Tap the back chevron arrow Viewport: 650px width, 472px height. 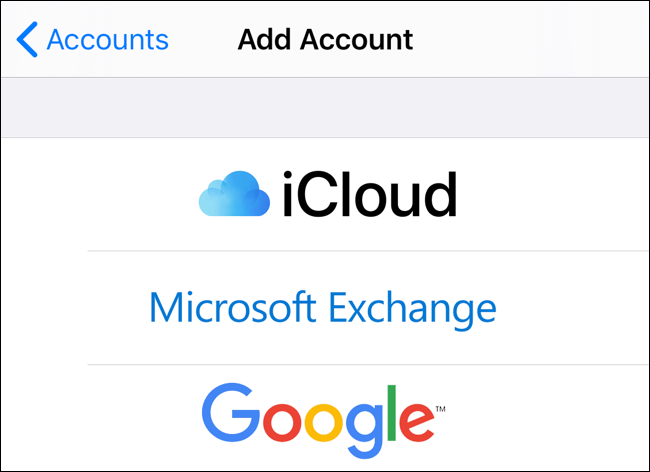27,40
